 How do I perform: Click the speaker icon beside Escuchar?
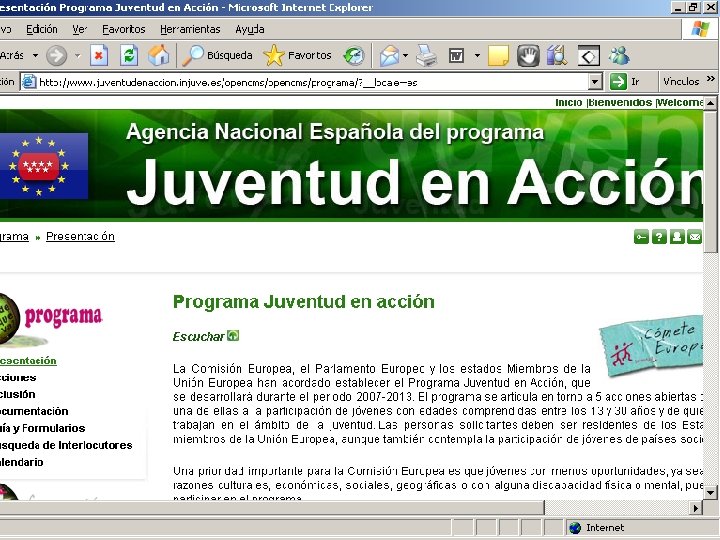click(x=233, y=336)
